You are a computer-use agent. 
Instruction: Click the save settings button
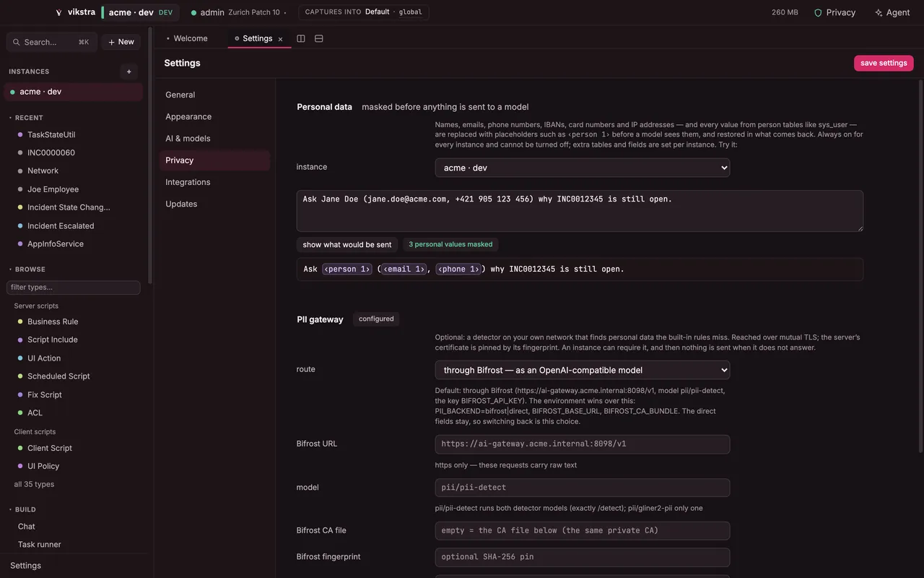click(884, 63)
